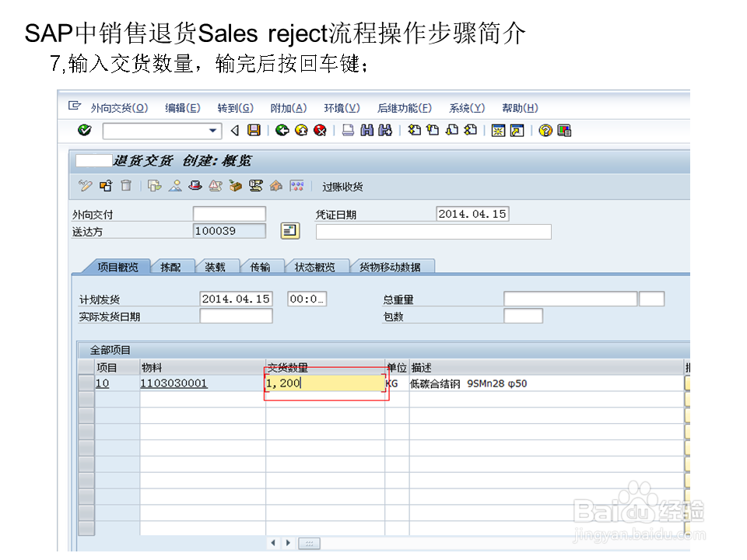Switch to the 项目概览 tab

tap(117, 267)
